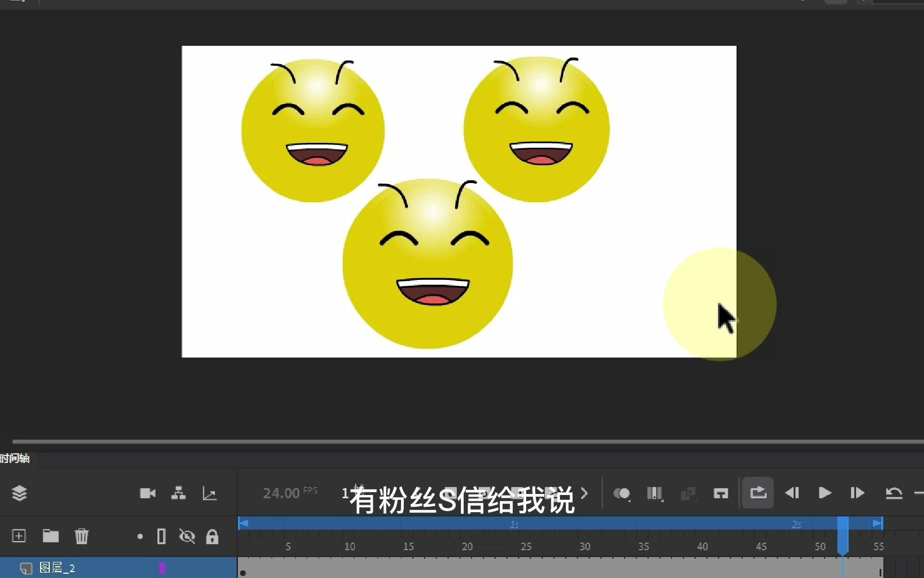
Task: Toggle onion skin in the timeline
Action: [x=621, y=493]
